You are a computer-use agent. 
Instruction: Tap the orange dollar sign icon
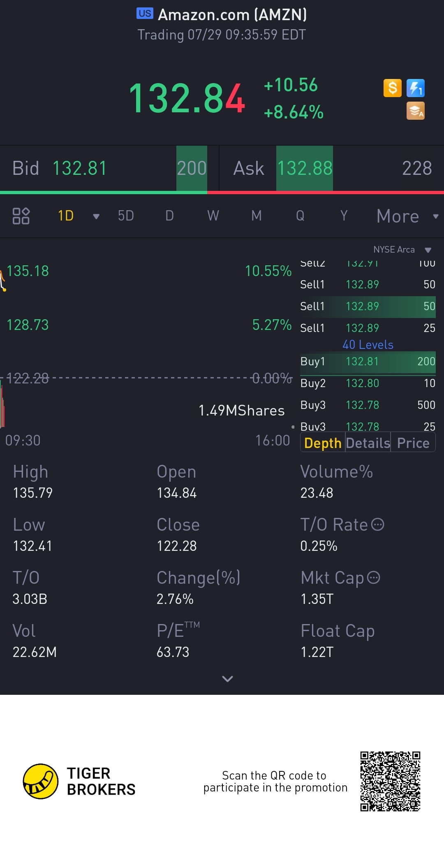pos(393,88)
